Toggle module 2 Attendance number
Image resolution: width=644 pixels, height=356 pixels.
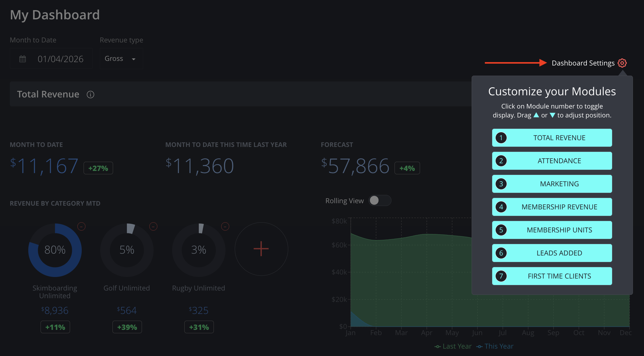pyautogui.click(x=501, y=161)
